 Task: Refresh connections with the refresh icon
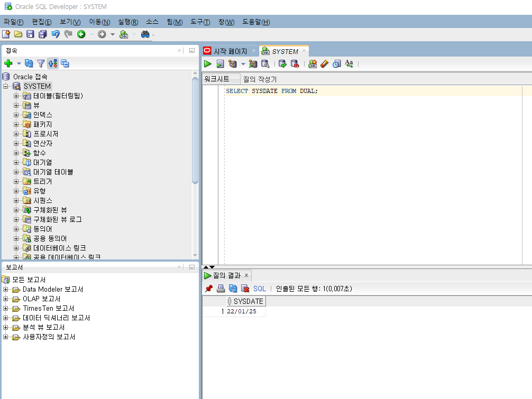[29, 63]
